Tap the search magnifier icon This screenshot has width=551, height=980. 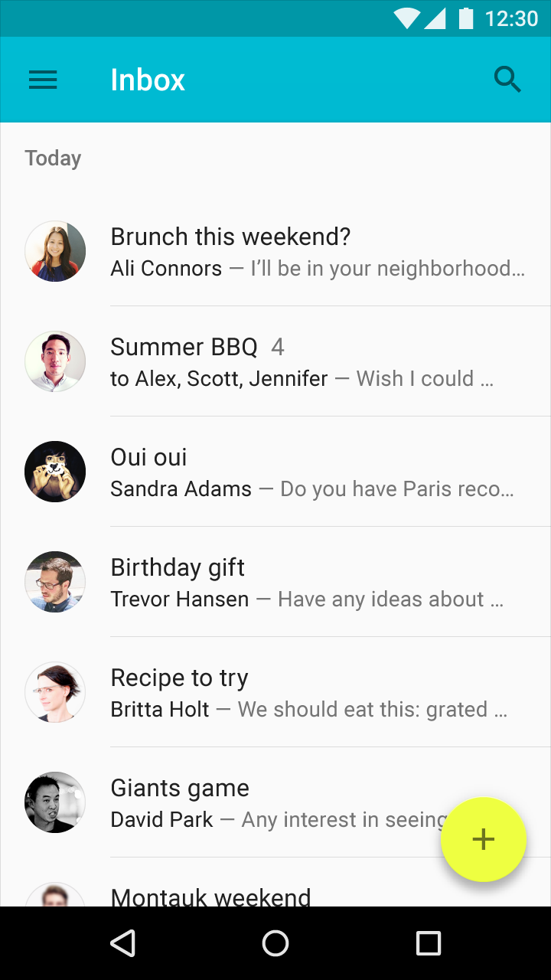(x=507, y=80)
